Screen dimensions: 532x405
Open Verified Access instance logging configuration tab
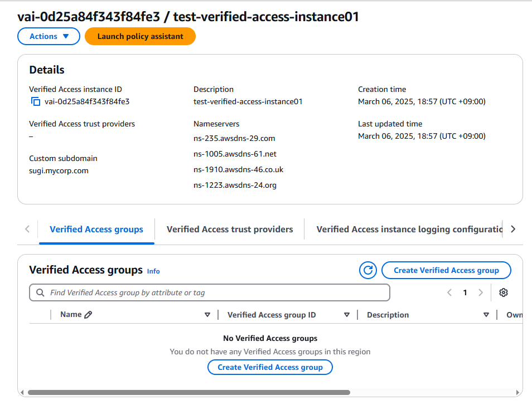pyautogui.click(x=409, y=229)
